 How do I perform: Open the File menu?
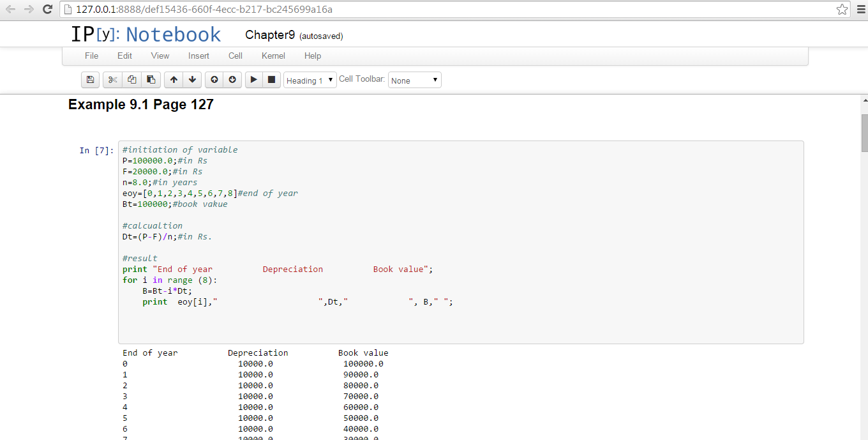pos(92,56)
